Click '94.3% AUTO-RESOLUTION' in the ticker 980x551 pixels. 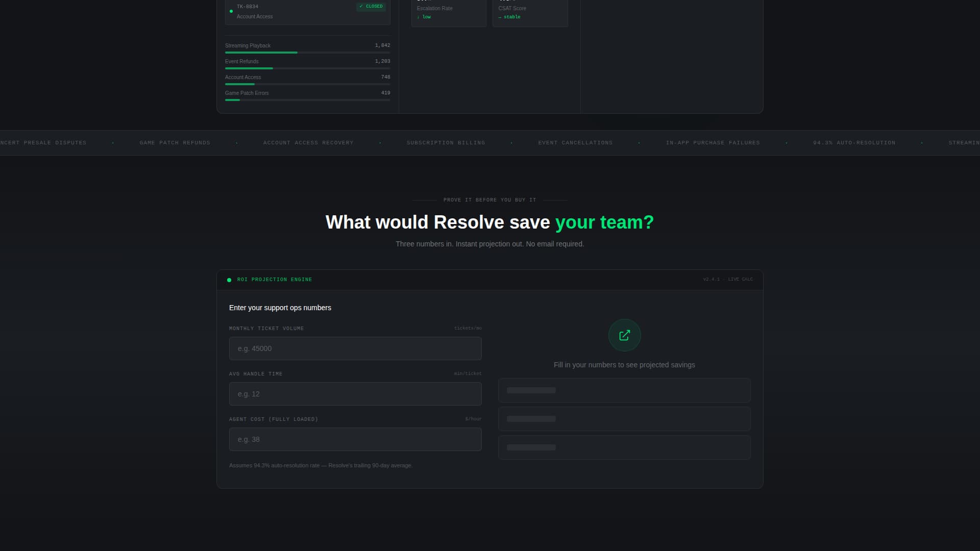[854, 143]
